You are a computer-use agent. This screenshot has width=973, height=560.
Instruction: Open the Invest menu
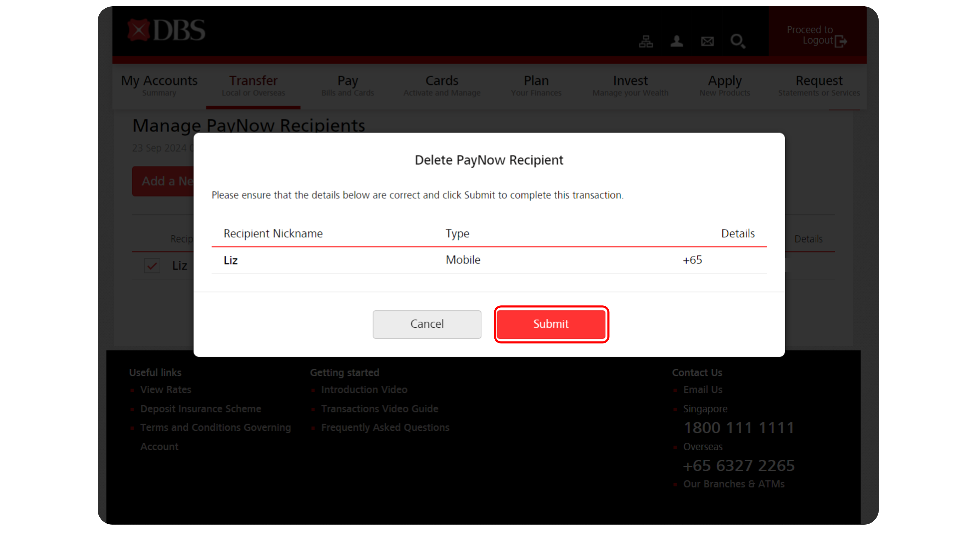click(x=630, y=85)
